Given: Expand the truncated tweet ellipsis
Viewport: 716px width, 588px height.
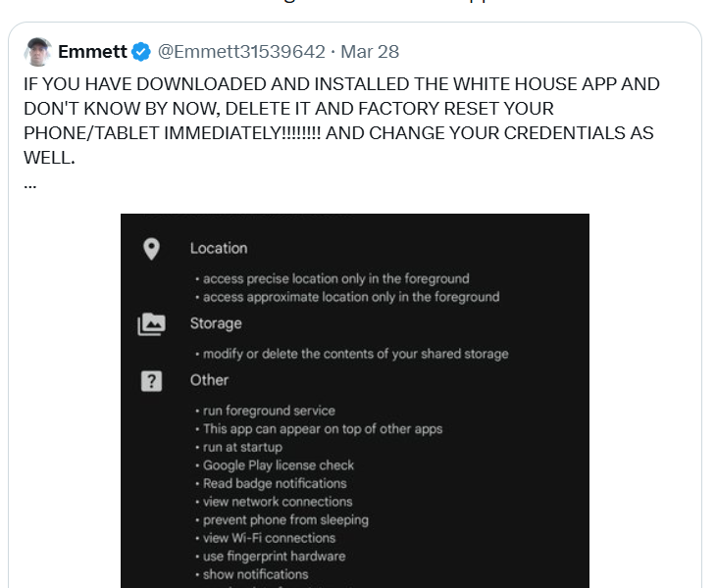Looking at the screenshot, I should pyautogui.click(x=29, y=183).
